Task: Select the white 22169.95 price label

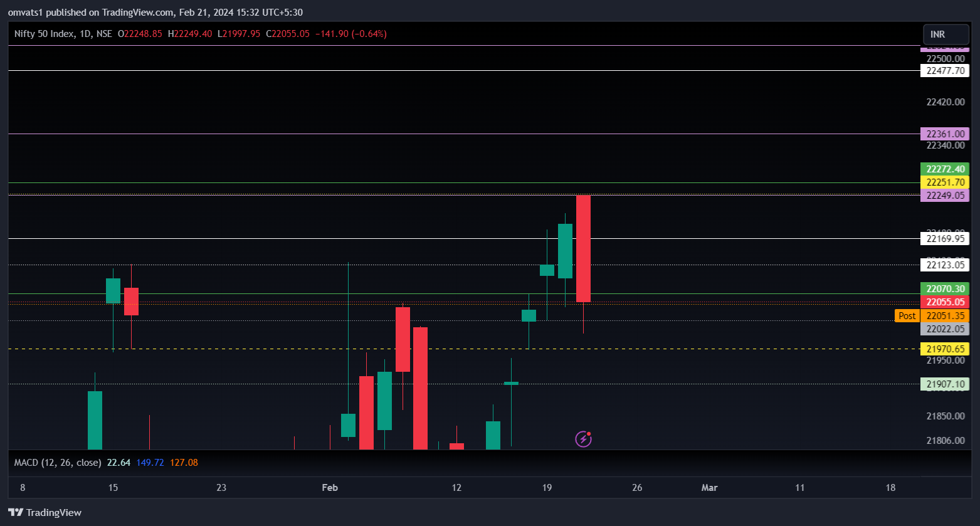Action: click(x=945, y=239)
